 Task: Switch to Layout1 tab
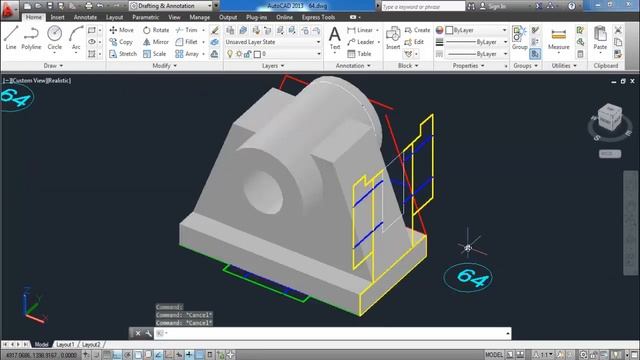pyautogui.click(x=65, y=344)
